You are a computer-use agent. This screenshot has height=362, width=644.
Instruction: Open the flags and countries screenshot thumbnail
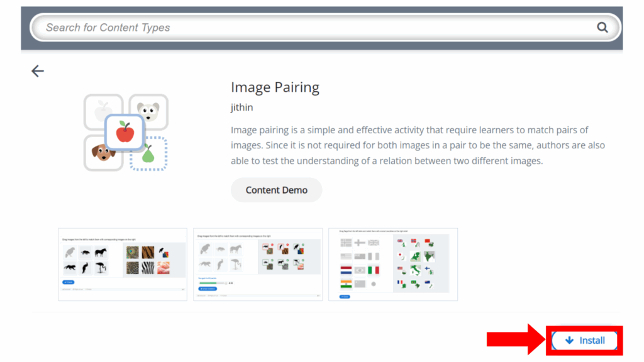click(393, 264)
